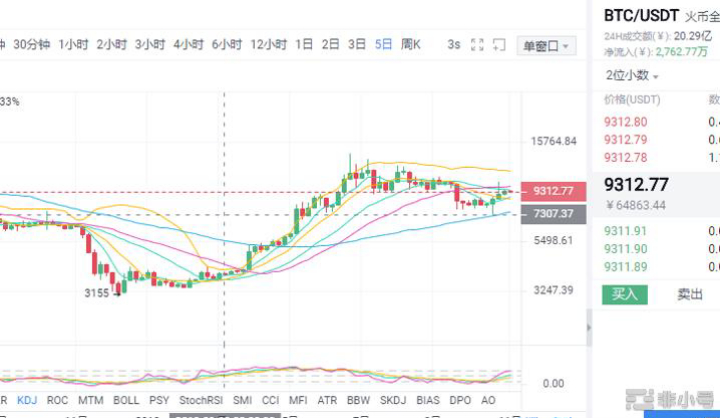The height and width of the screenshot is (418, 720).
Task: Click the ¥64863.44 converted price
Action: tap(636, 205)
